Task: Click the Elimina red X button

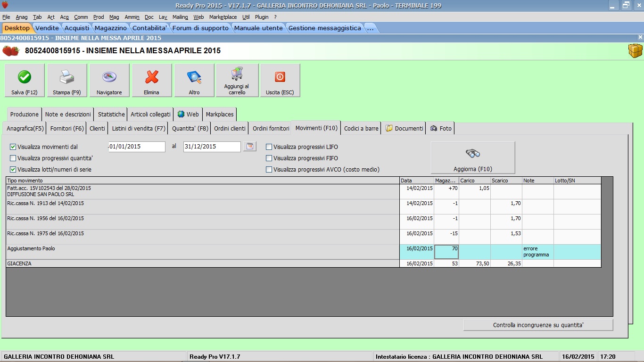Action: pos(152,81)
